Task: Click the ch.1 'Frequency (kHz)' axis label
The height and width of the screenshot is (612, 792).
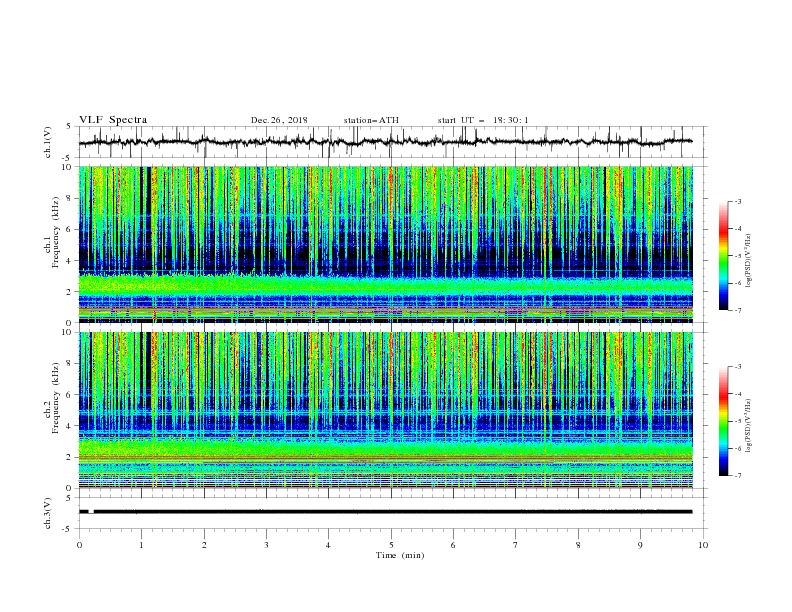Action: click(56, 232)
